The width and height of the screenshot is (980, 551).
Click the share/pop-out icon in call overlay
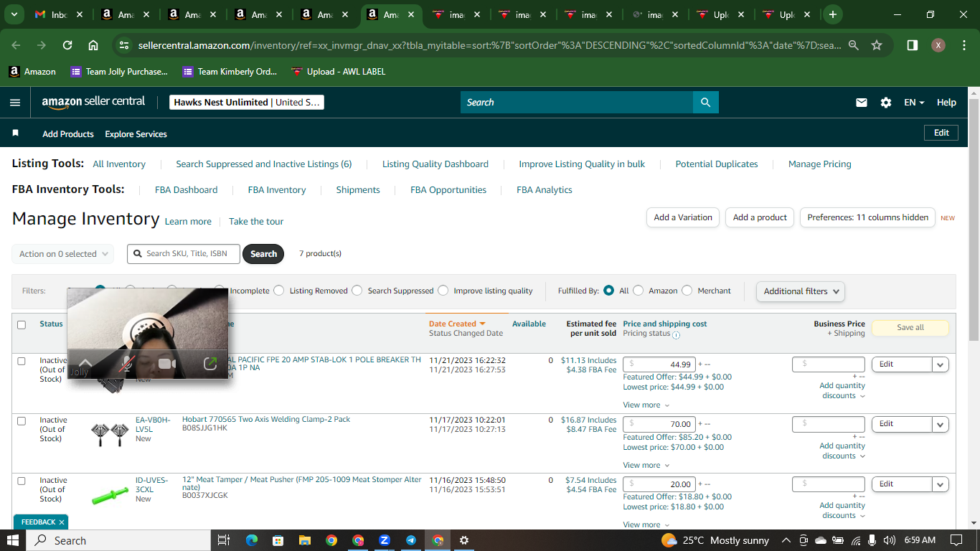click(x=209, y=364)
